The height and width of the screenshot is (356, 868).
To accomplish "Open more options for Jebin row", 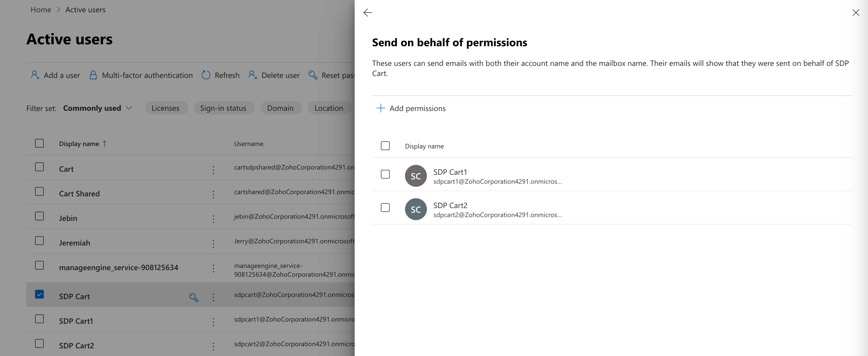I will point(213,219).
